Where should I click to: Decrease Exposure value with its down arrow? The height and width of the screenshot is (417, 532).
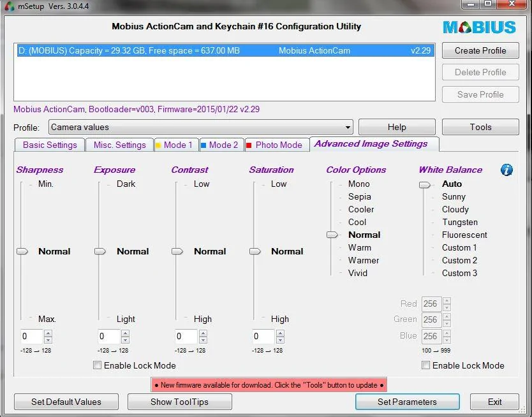pyautogui.click(x=125, y=340)
